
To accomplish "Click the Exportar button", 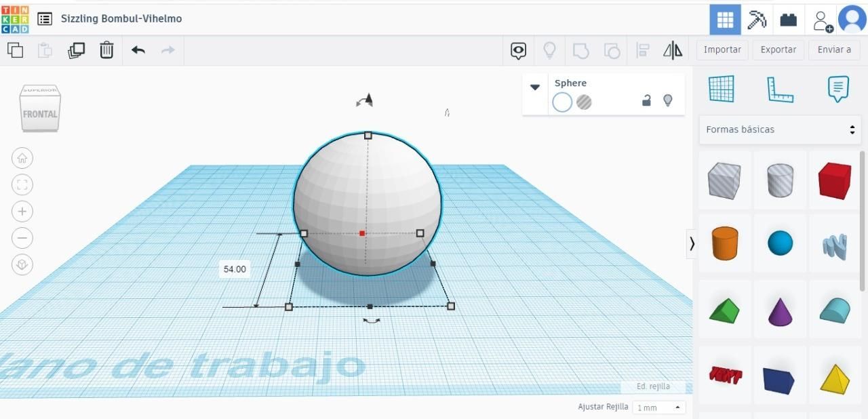I will 778,49.
